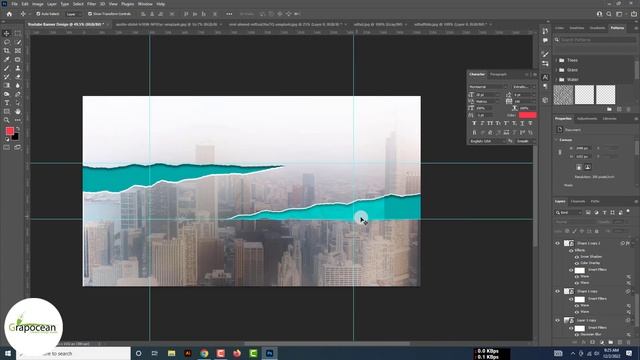Click the Underline button in Character panel
This screenshot has height=360, width=640.
coord(522,123)
